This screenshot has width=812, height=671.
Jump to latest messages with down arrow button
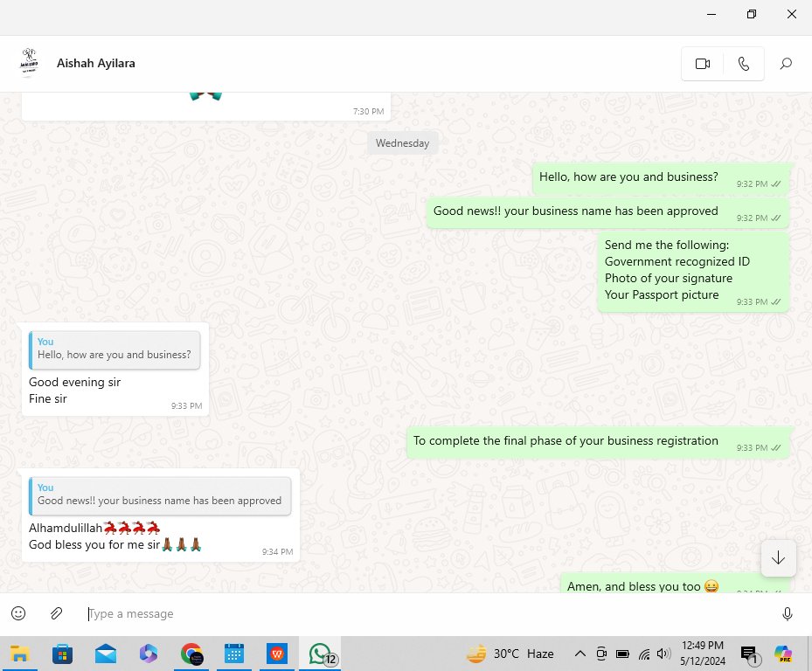778,557
